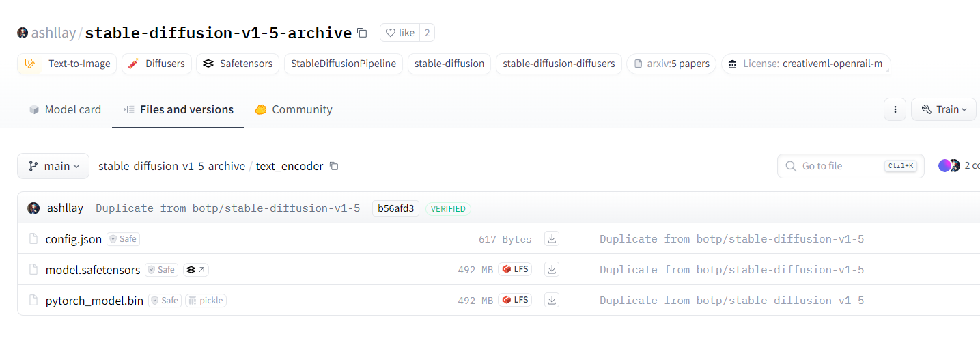980x360 pixels.
Task: Open model.safetensors file
Action: click(93, 270)
